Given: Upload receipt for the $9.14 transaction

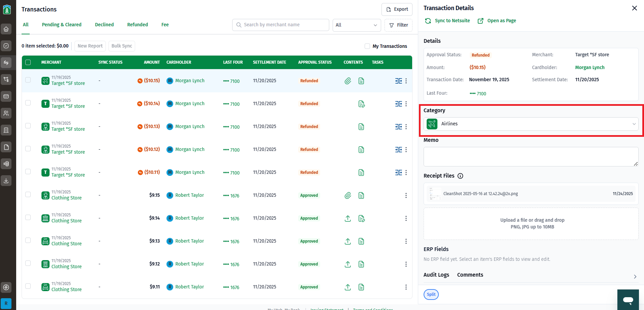Looking at the screenshot, I should pos(348,218).
